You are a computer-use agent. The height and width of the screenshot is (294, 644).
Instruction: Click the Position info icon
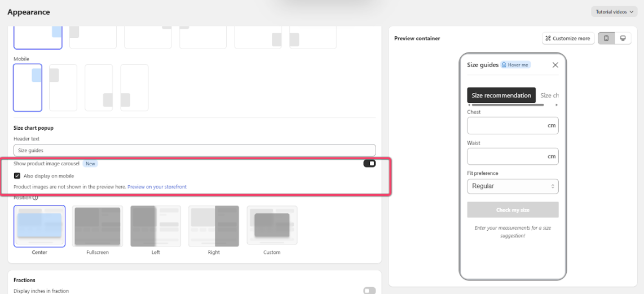pos(35,198)
